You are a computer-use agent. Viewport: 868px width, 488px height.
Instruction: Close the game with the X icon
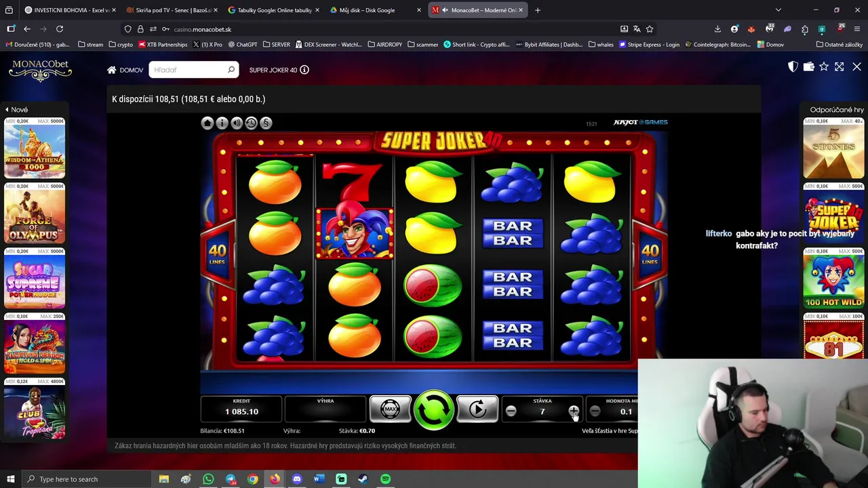point(856,66)
